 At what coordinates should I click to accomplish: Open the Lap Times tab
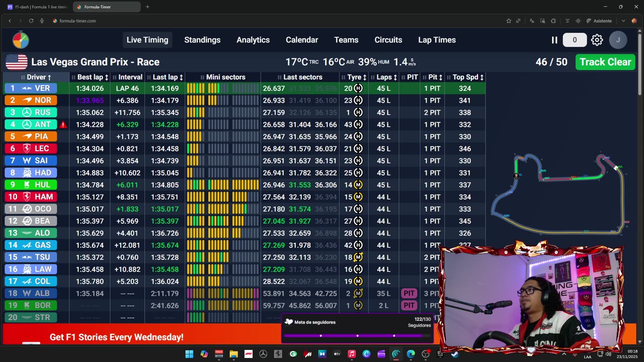[437, 40]
